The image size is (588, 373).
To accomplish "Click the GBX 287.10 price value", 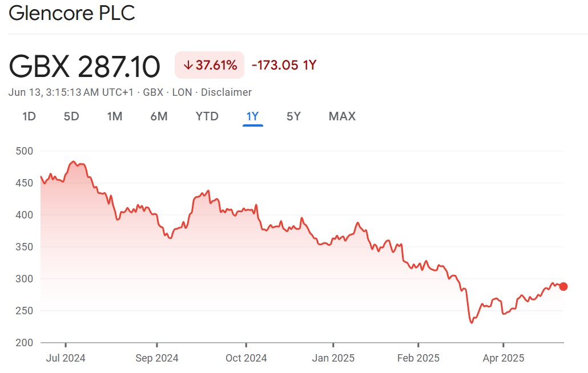I will 84,67.
